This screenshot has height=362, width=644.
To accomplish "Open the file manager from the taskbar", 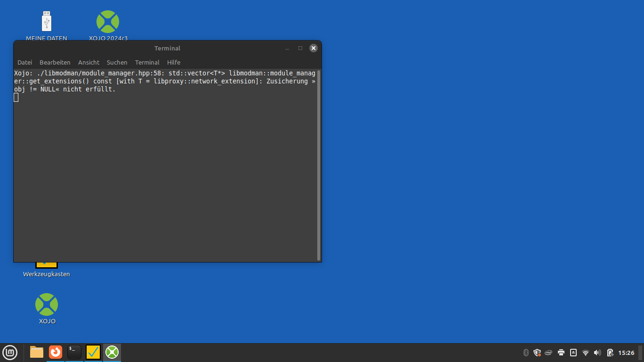I will tap(37, 352).
